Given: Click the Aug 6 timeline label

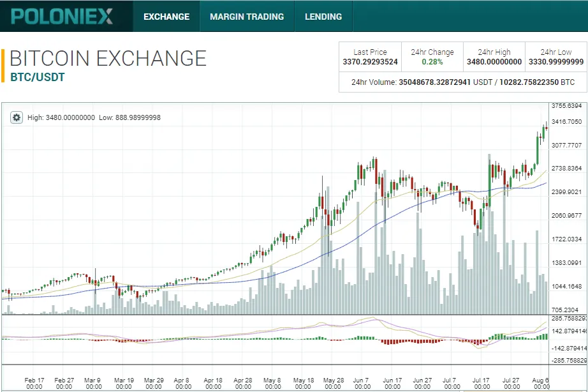Looking at the screenshot, I should click(541, 383).
